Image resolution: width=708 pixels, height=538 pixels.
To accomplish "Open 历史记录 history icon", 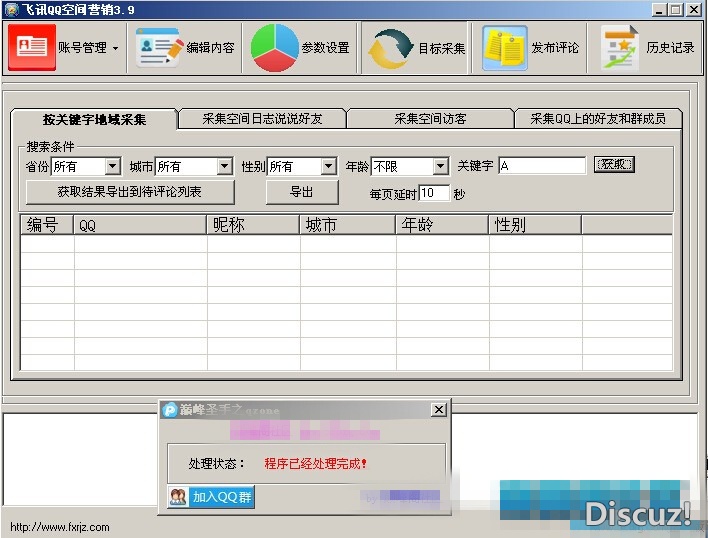I will [620, 47].
